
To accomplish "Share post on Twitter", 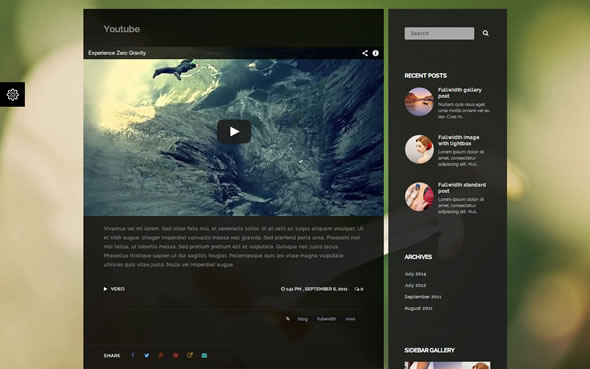I will [x=147, y=355].
